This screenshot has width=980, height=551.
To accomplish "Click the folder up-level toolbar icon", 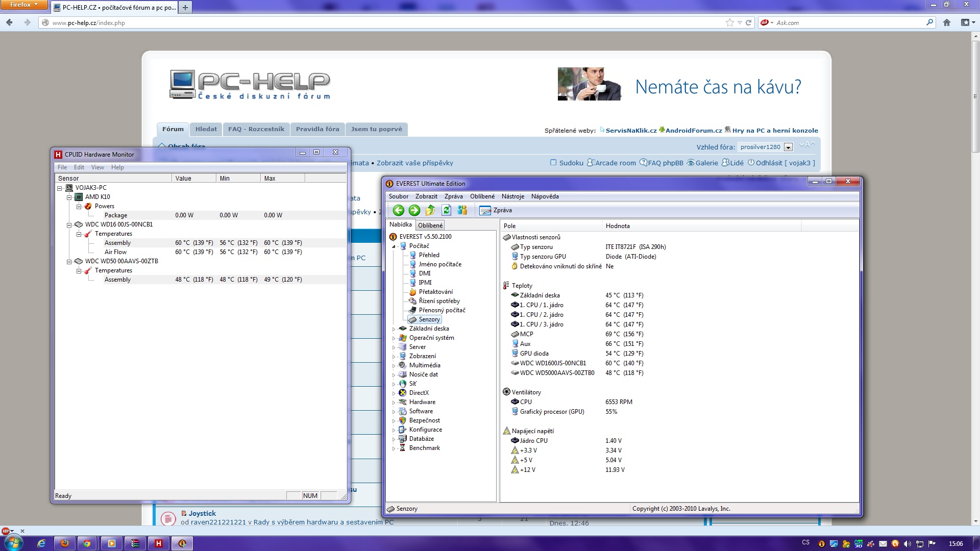I will pos(430,210).
